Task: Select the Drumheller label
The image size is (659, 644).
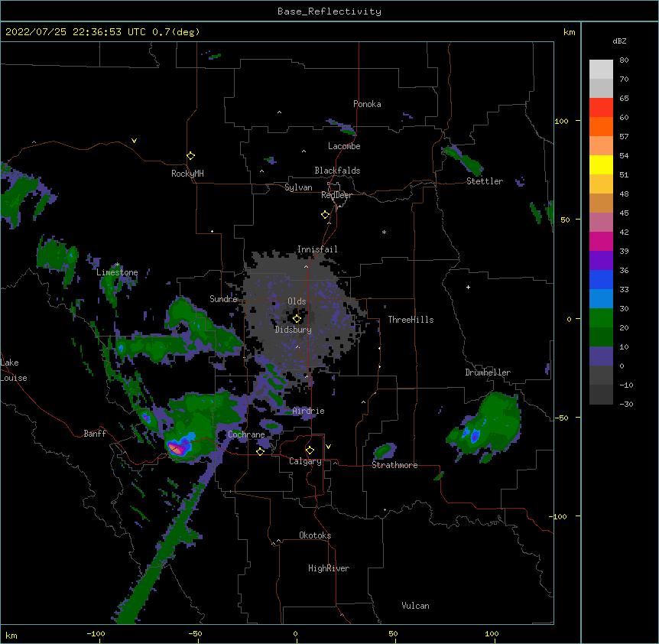Action: 488,372
